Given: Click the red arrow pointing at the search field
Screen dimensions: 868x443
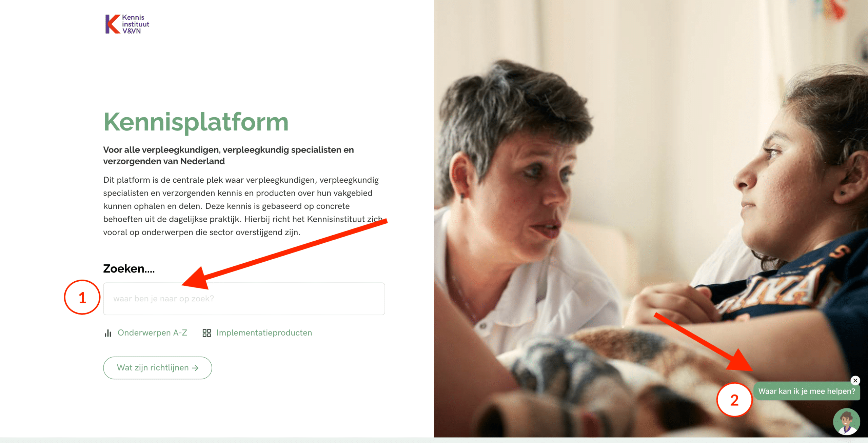Looking at the screenshot, I should click(x=284, y=254).
